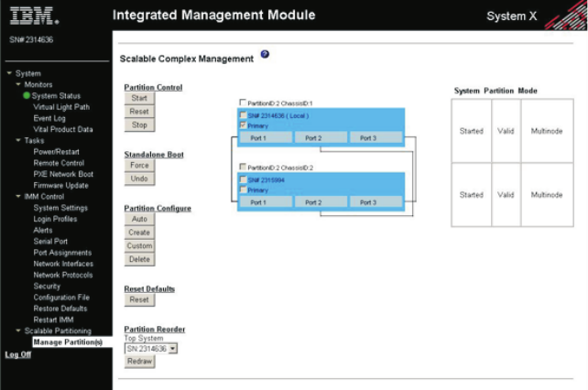Open Restore Defaults in sidebar
Image resolution: width=588 pixels, height=390 pixels.
(x=60, y=309)
